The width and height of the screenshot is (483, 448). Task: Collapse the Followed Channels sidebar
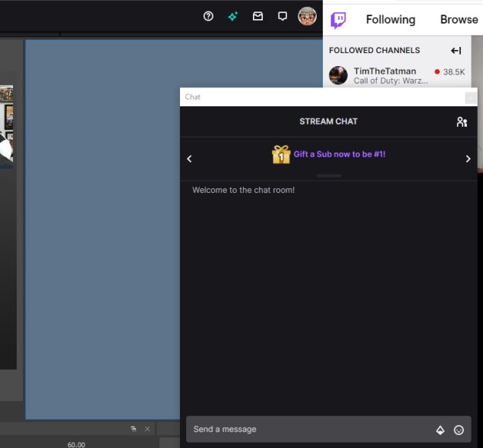[456, 50]
